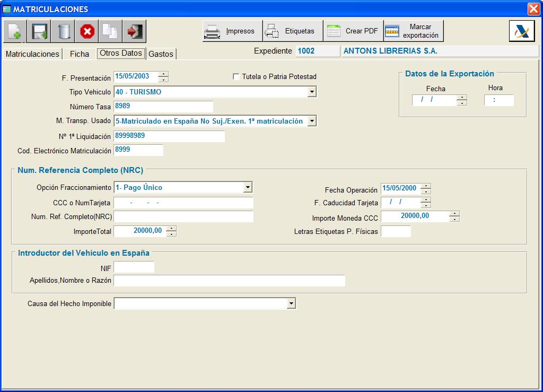Open the Impresos print button
The image size is (543, 392).
click(232, 31)
